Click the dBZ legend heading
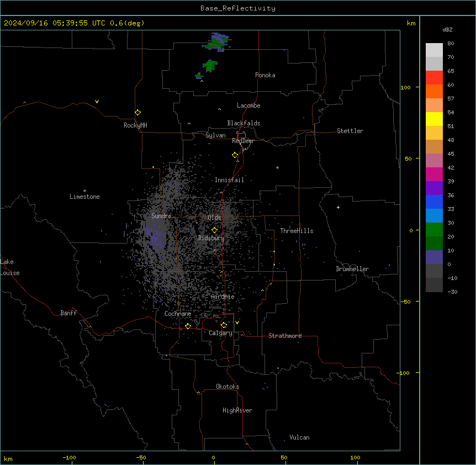This screenshot has height=465, width=476. click(x=447, y=30)
